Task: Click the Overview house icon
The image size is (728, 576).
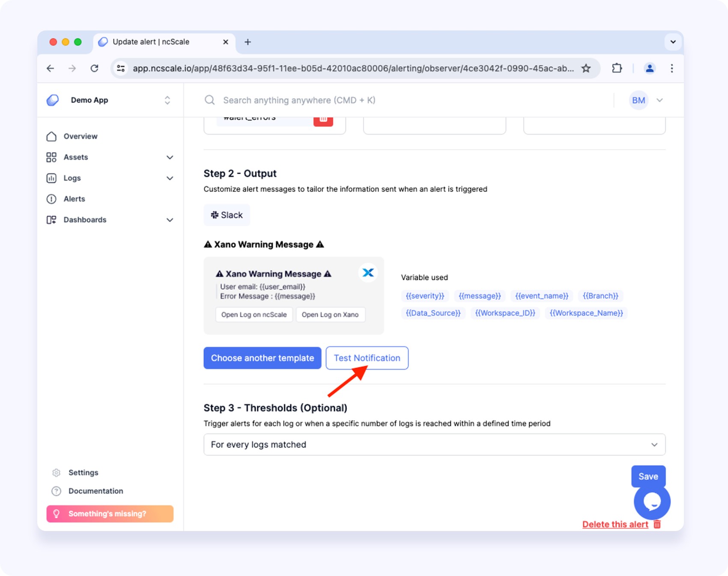Action: coord(51,136)
